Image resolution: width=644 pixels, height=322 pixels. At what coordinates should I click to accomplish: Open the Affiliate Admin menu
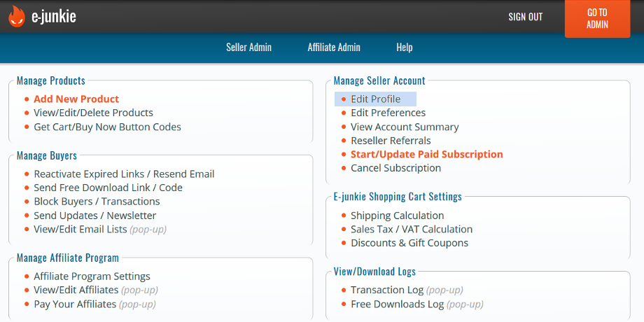point(334,48)
